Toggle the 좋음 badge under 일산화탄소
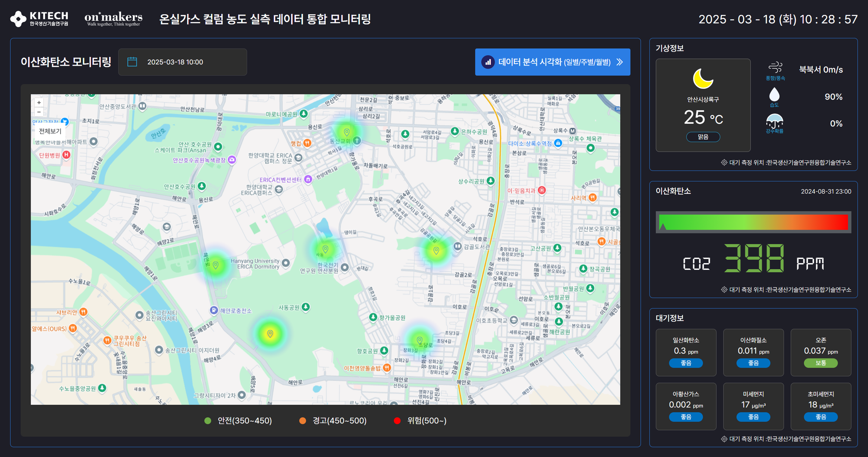 tap(686, 363)
